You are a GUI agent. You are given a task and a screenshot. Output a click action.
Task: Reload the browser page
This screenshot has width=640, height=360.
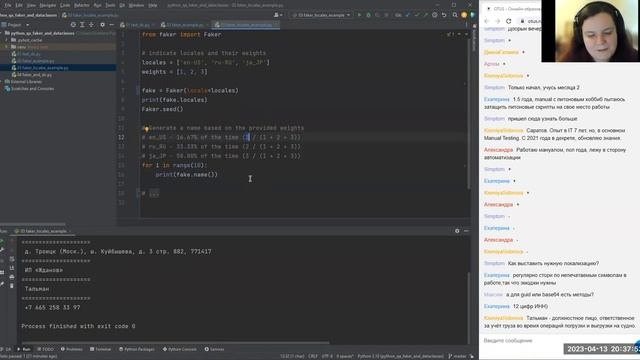click(x=508, y=21)
